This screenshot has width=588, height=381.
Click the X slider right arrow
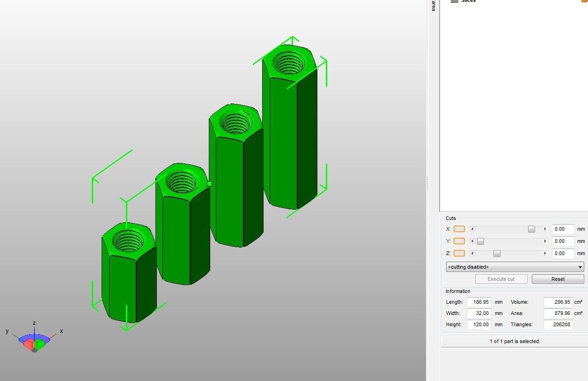[x=545, y=229]
